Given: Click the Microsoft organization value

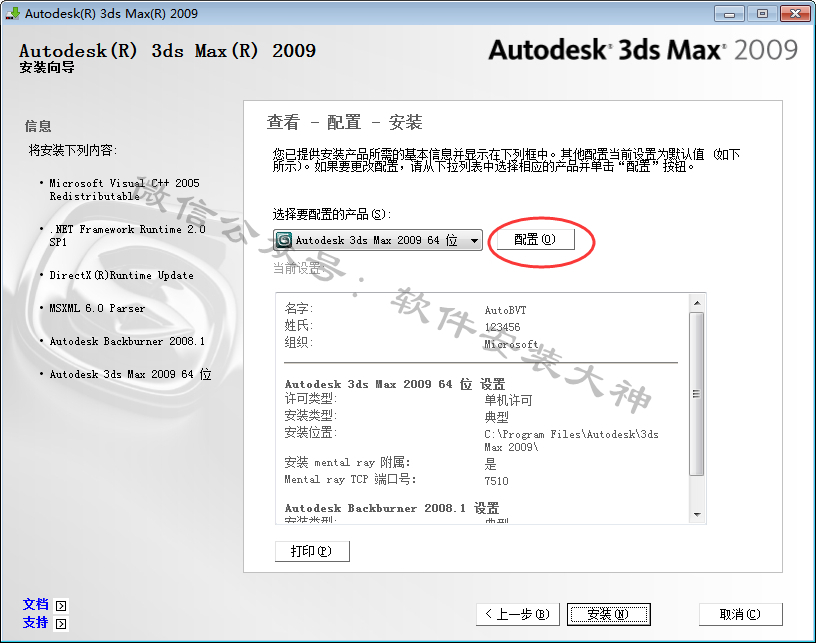Looking at the screenshot, I should coord(511,344).
